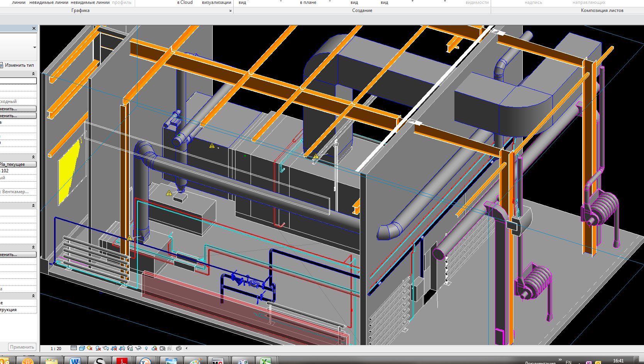This screenshot has width=644, height=364.
Task: Click Temporary Hide/Isolate glasses icon
Action: tap(138, 348)
